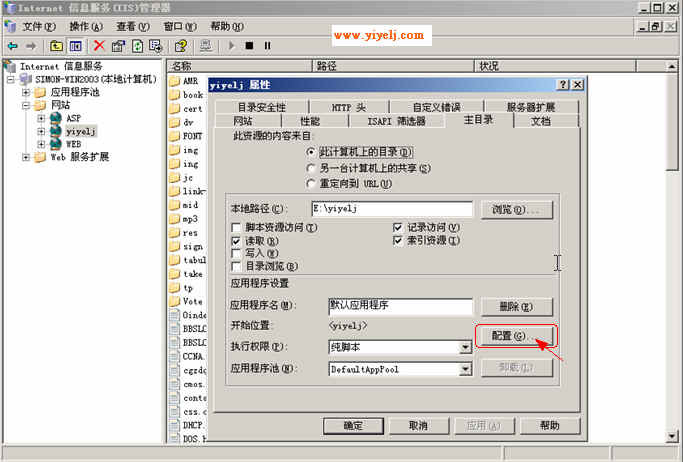The width and height of the screenshot is (683, 462).
Task: Select the WEB website in the tree
Action: pyautogui.click(x=73, y=144)
